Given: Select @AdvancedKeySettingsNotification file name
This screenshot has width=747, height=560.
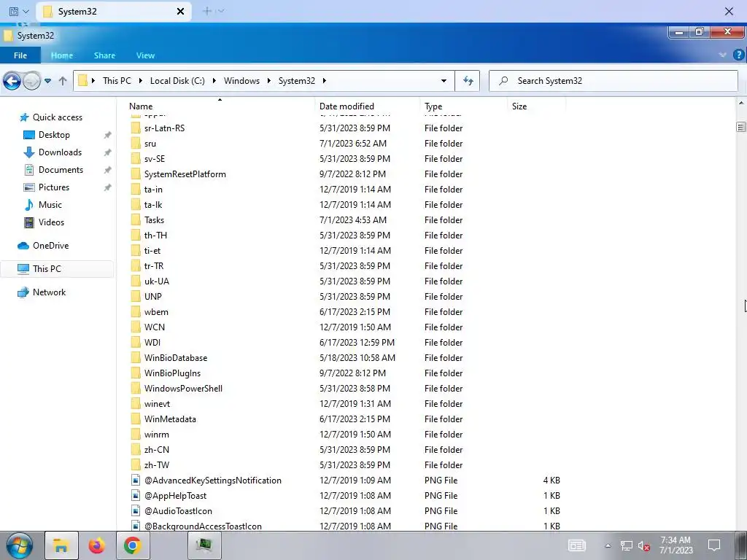Looking at the screenshot, I should 213,481.
